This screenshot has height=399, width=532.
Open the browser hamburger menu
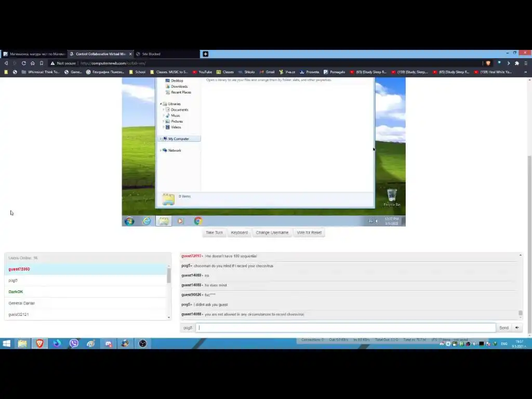526,63
